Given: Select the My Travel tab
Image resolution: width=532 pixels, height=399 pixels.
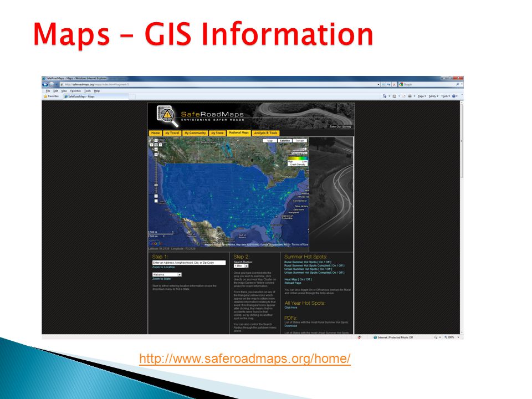Looking at the screenshot, I should (172, 133).
